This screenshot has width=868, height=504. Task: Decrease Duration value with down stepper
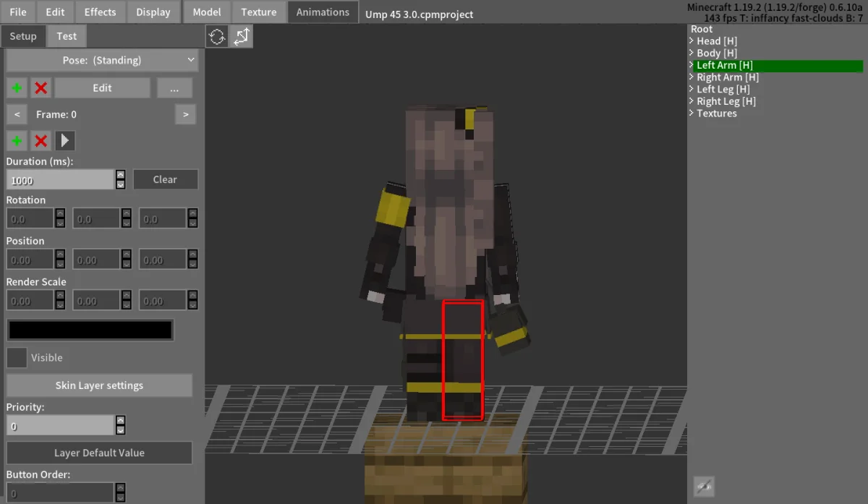coord(120,184)
